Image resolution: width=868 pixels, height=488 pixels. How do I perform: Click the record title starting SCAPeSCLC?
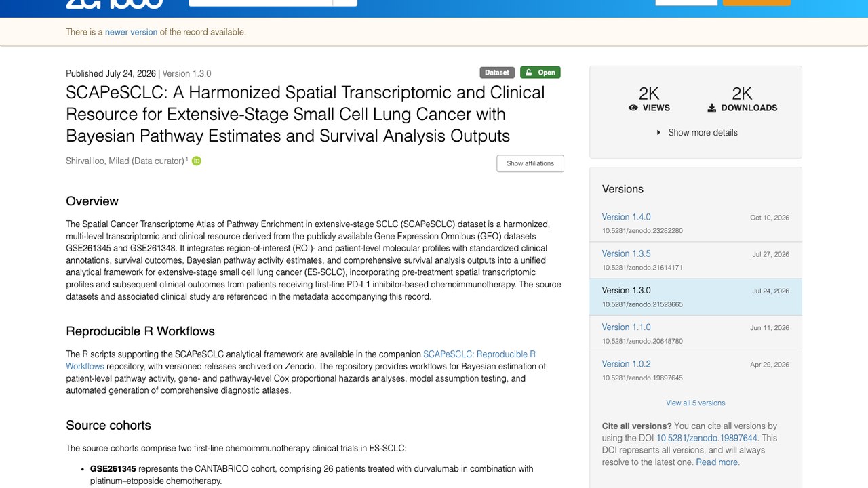point(305,114)
